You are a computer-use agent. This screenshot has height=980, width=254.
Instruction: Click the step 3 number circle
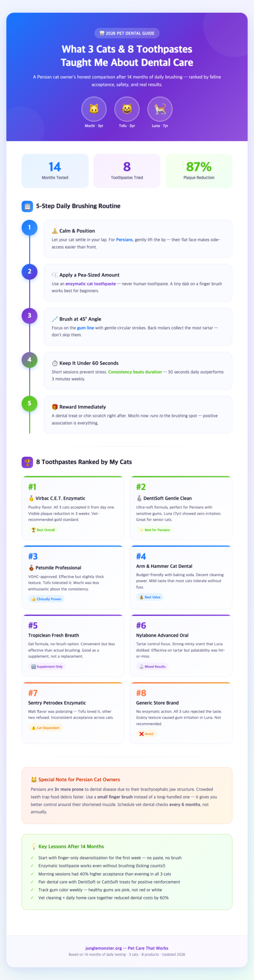pyautogui.click(x=29, y=316)
